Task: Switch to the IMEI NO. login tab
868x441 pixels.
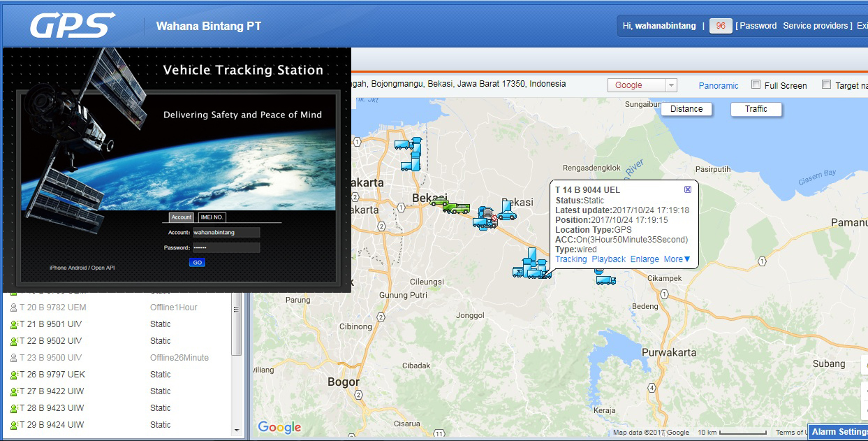Action: pos(212,217)
